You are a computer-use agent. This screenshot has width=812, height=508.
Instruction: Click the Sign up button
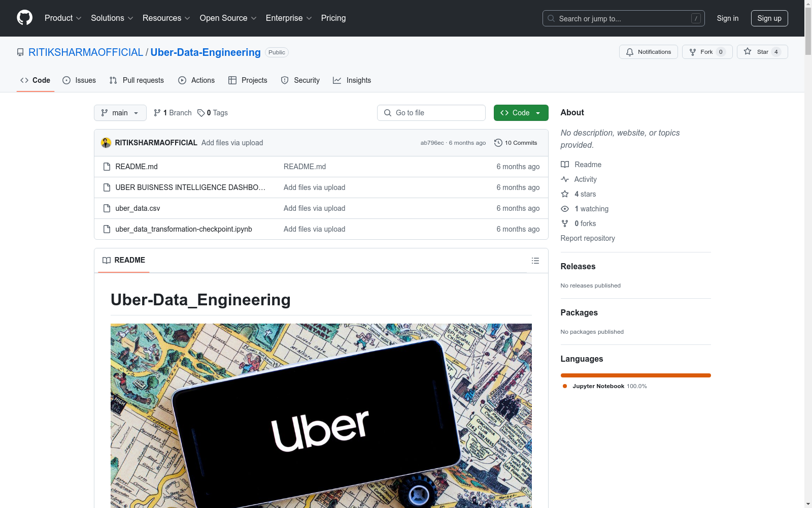[769, 18]
